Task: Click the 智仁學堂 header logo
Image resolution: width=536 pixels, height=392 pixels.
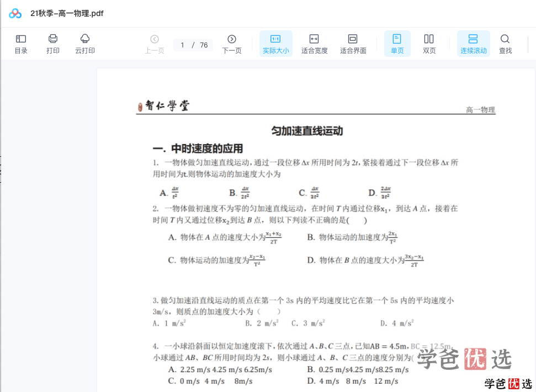Action: 163,105
